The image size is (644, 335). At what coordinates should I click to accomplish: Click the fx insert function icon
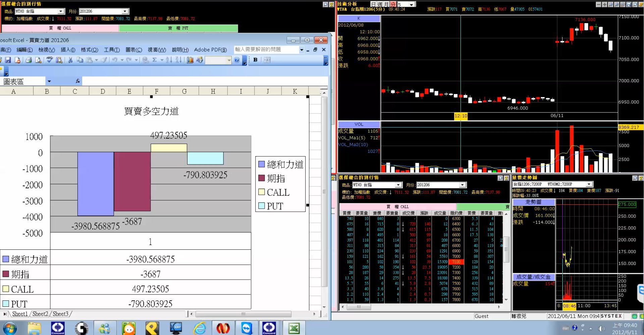coord(78,81)
